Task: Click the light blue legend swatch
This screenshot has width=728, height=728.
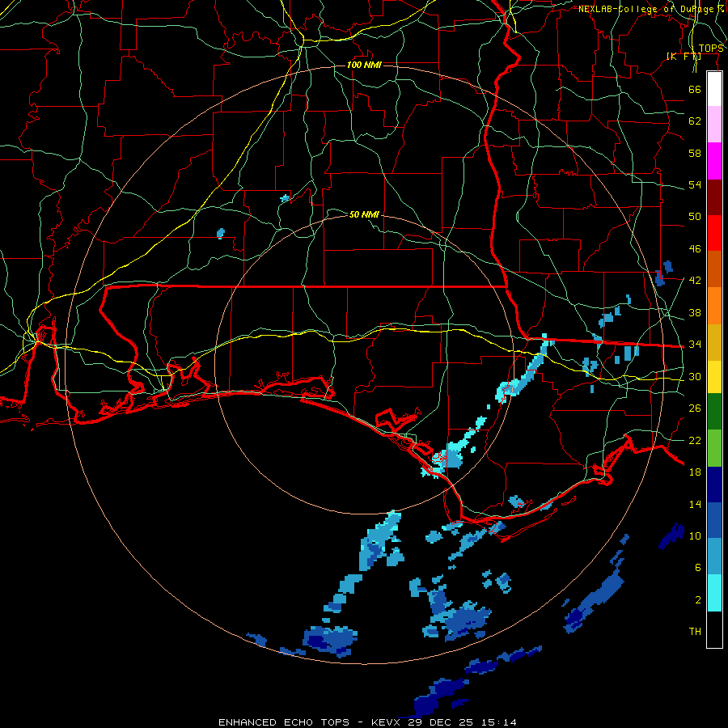Action: point(714,557)
